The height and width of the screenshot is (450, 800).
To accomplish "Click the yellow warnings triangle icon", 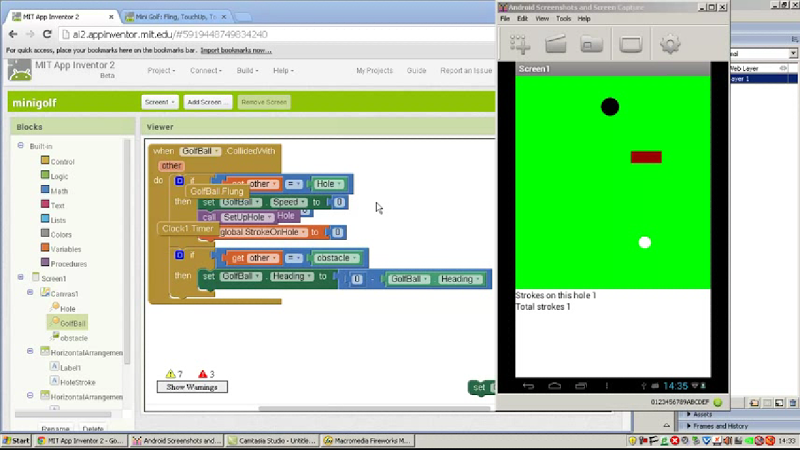I will (170, 374).
